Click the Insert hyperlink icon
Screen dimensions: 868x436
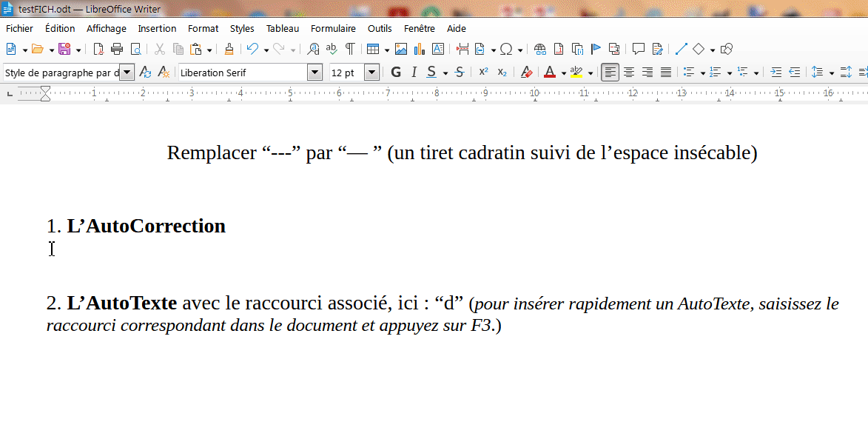click(540, 50)
